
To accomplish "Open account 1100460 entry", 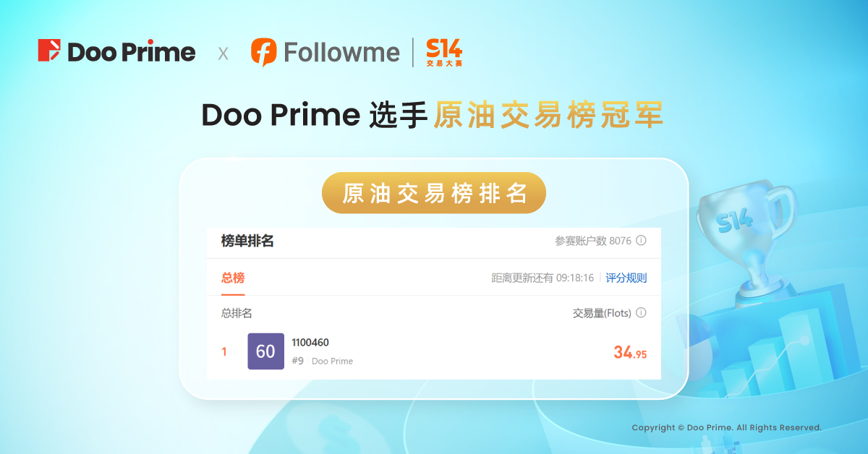I will [310, 343].
